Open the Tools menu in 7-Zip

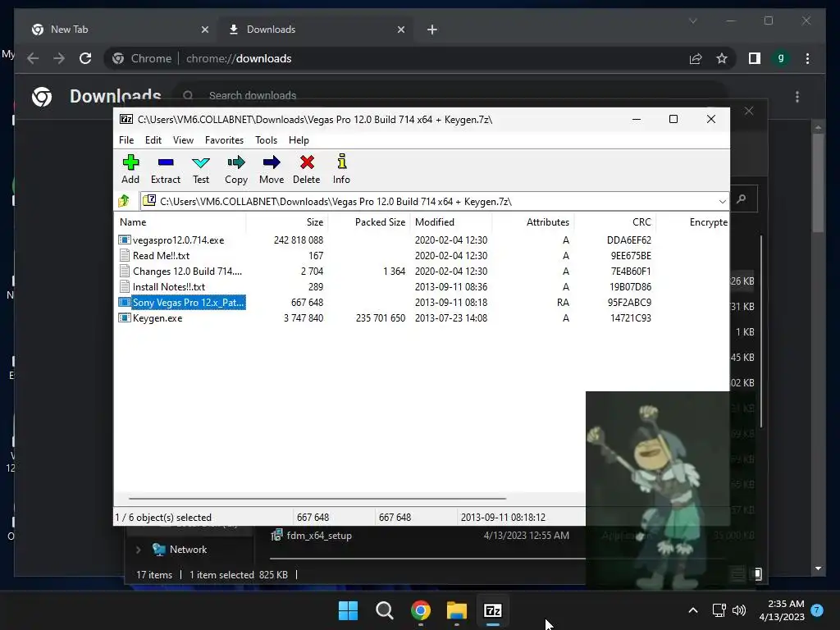point(267,139)
